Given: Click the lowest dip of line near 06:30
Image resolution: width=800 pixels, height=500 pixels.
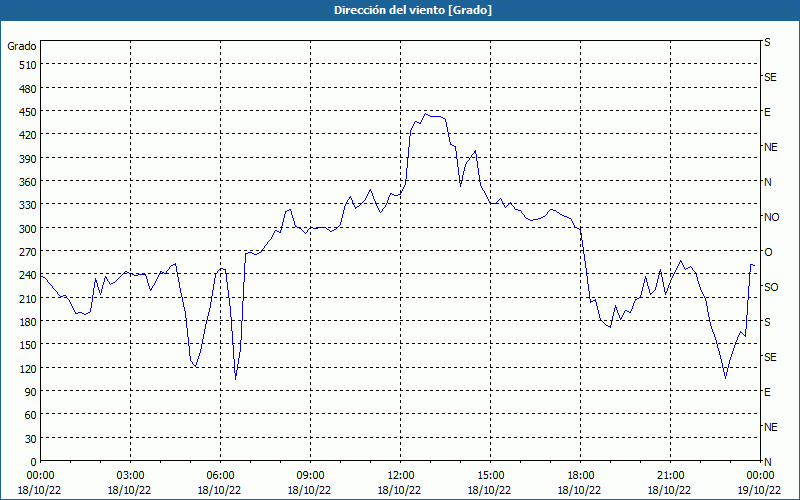Looking at the screenshot, I should (x=235, y=379).
